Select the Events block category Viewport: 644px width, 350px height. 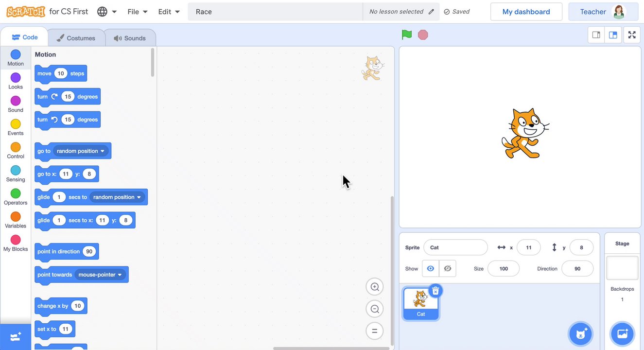(x=16, y=127)
